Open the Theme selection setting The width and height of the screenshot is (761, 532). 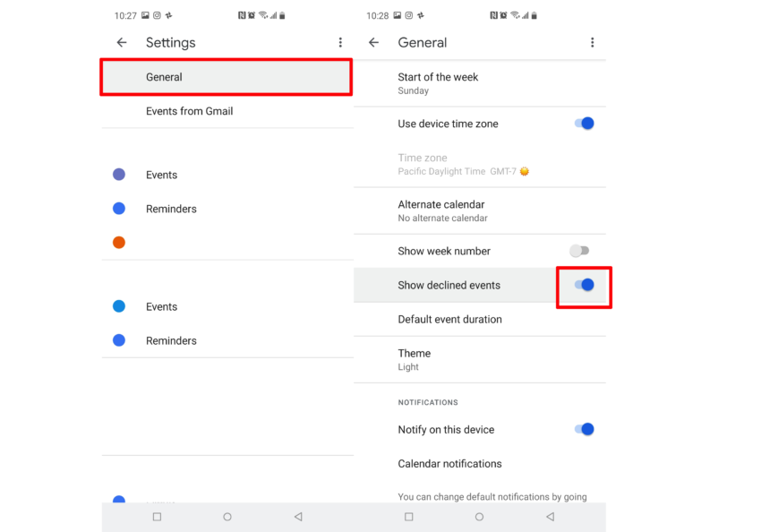pyautogui.click(x=480, y=360)
